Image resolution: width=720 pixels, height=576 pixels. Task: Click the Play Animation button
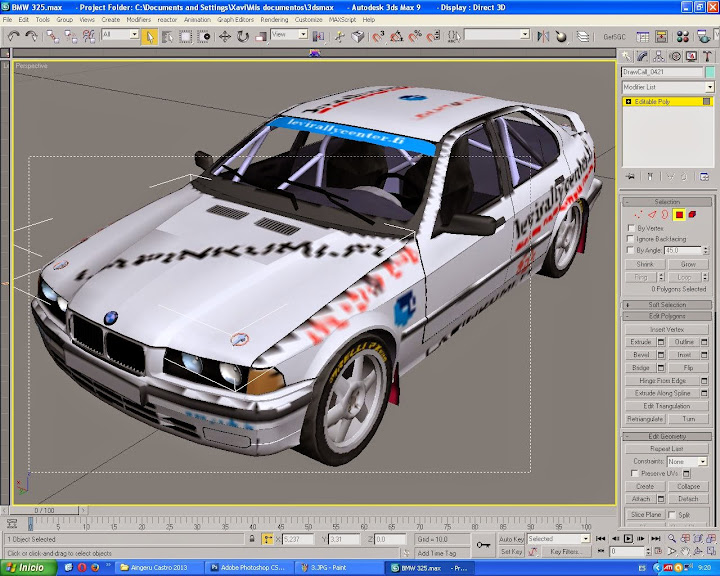[628, 538]
